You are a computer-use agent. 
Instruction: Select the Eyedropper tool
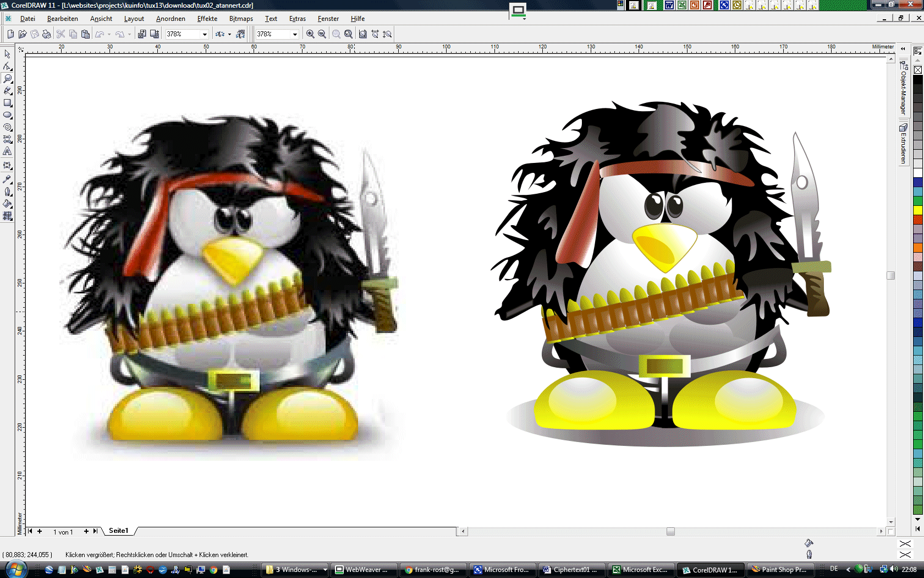click(x=7, y=179)
